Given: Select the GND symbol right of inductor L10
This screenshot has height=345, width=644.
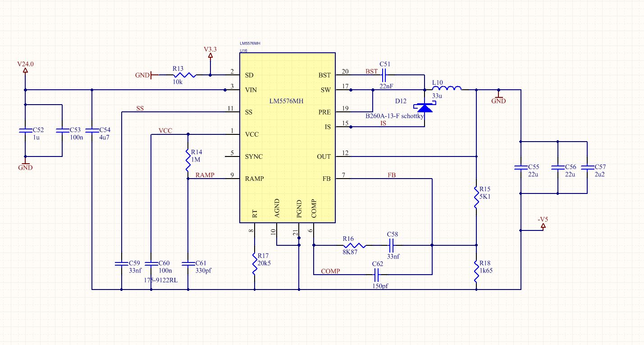Looking at the screenshot, I should click(498, 97).
